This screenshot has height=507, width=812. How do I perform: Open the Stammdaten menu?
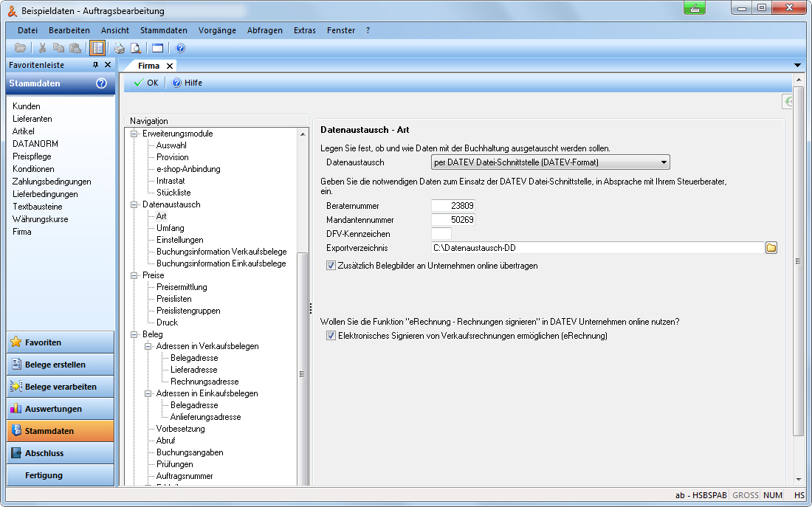pyautogui.click(x=163, y=30)
